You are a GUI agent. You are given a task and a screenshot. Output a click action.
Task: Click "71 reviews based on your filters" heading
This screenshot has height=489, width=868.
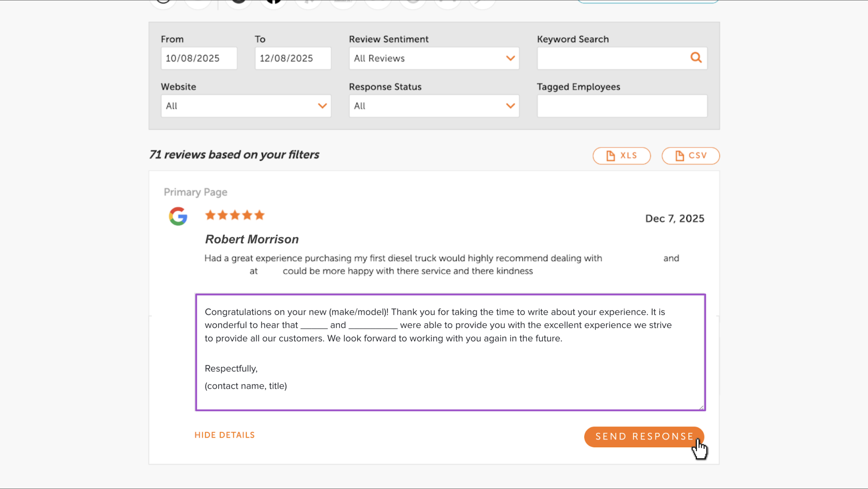pos(234,155)
